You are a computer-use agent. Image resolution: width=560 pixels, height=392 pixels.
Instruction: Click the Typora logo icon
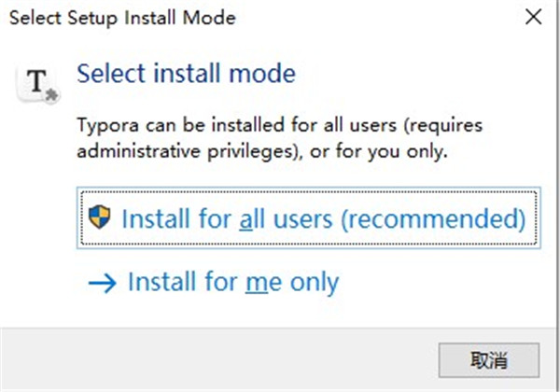coord(37,82)
